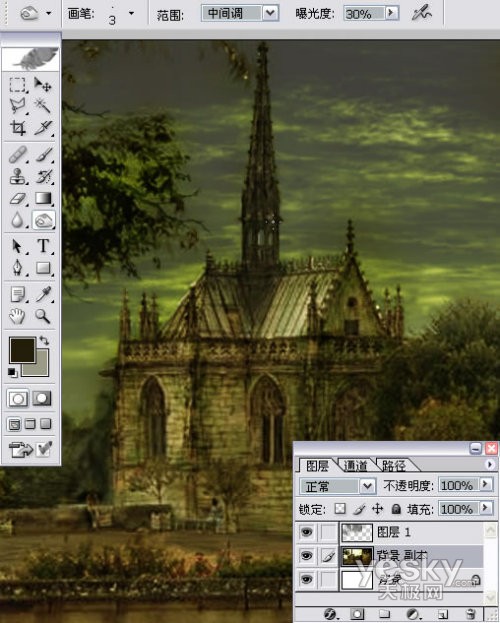This screenshot has height=623, width=500.
Task: Choose the Zoom magnifier tool
Action: 43,317
